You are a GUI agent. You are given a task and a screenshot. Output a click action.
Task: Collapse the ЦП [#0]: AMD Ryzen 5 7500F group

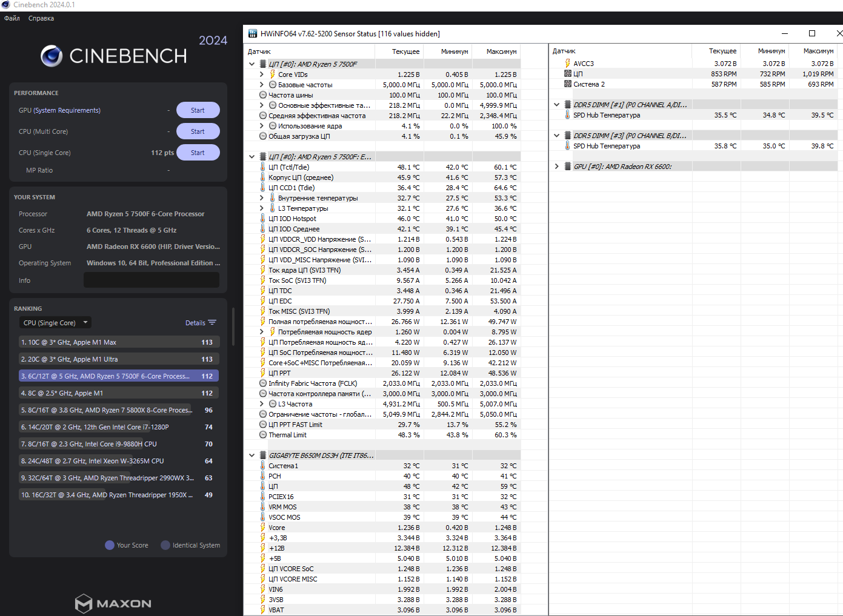coord(252,64)
